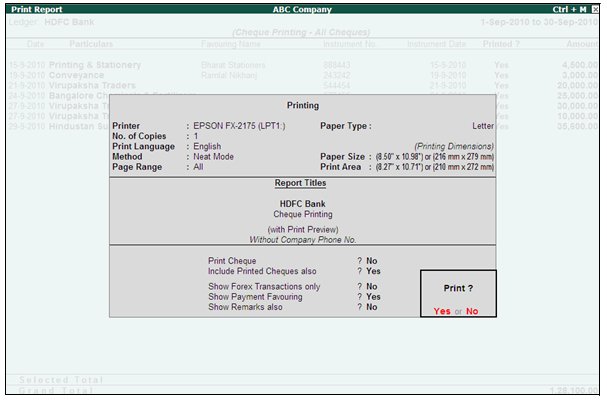Click date range 1-Sep-2010 to 30-Sep-2010
The height and width of the screenshot is (402, 607).
pos(539,22)
